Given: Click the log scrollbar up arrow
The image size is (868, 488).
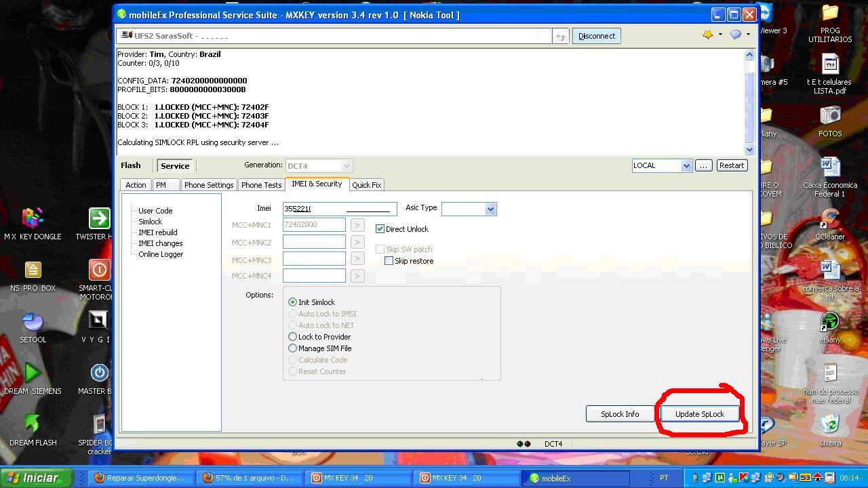Looking at the screenshot, I should 749,54.
